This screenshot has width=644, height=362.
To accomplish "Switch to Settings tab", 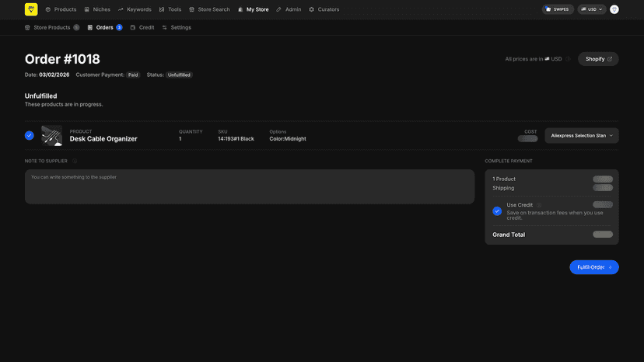I will [177, 27].
